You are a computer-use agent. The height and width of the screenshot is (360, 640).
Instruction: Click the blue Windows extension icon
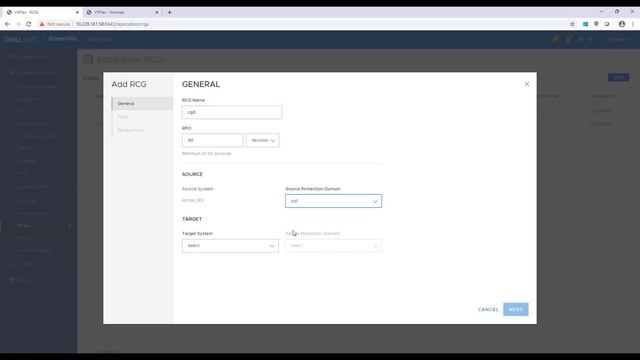(x=585, y=24)
